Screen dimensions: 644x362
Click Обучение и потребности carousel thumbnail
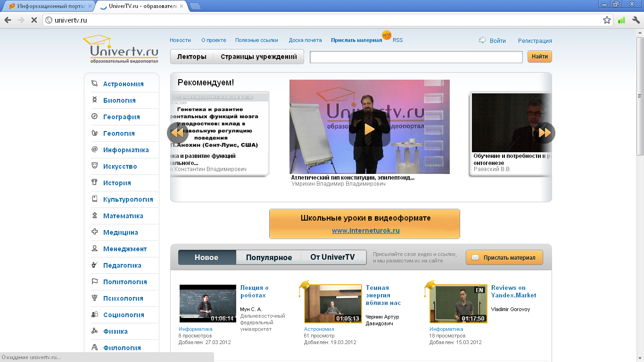(512, 123)
